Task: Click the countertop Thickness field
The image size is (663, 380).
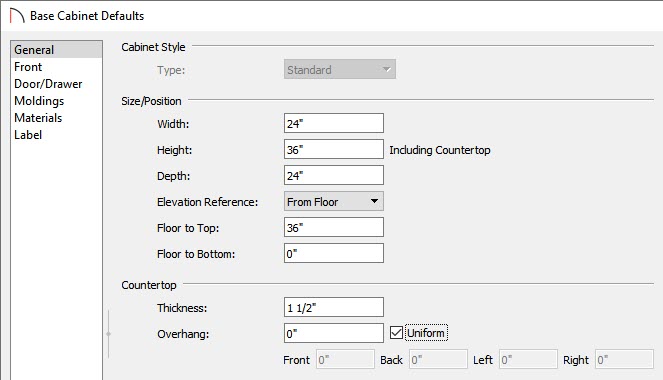Action: (334, 307)
